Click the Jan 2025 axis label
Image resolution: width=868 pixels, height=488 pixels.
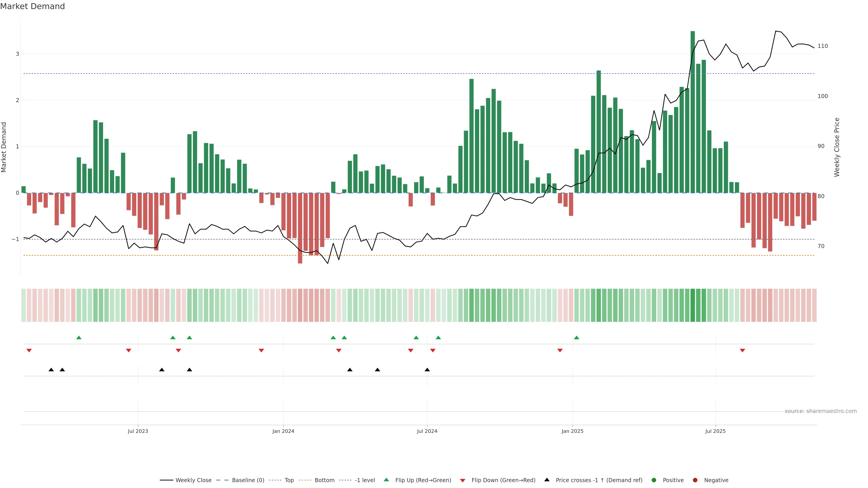point(572,432)
